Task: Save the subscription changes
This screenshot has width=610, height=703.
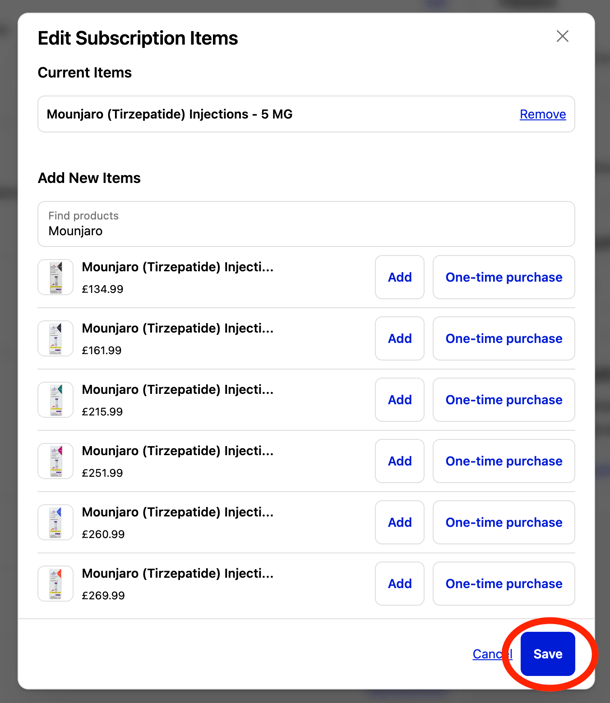Action: (x=547, y=654)
